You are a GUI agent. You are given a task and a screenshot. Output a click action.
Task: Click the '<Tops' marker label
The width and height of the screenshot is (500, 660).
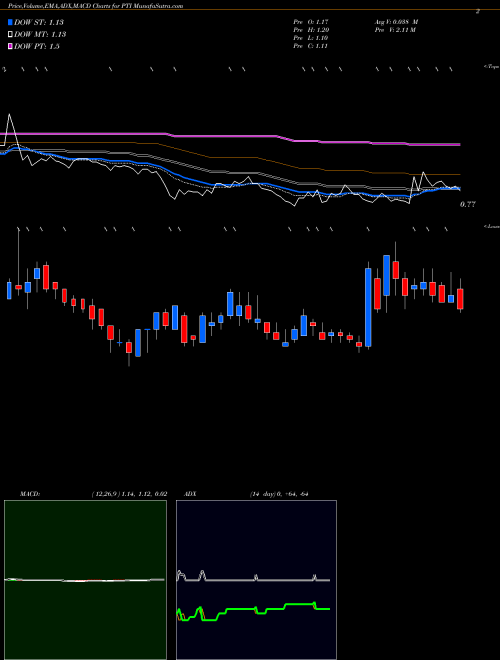coord(491,67)
